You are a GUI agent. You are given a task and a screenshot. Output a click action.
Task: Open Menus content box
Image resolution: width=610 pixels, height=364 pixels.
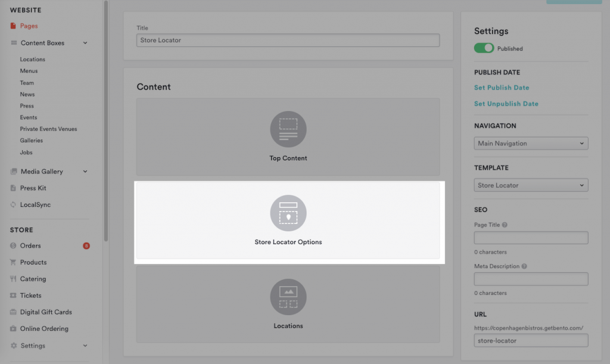[29, 71]
